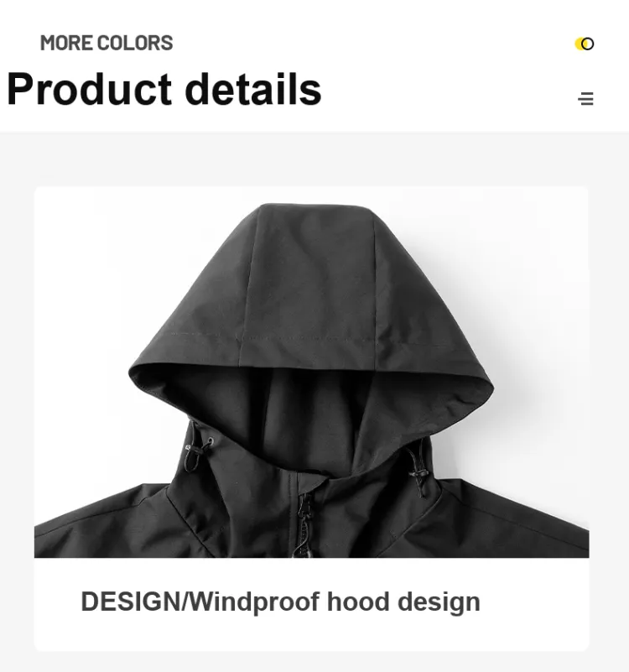
Task: Open the three-line hamburger menu icon
Action: click(585, 98)
